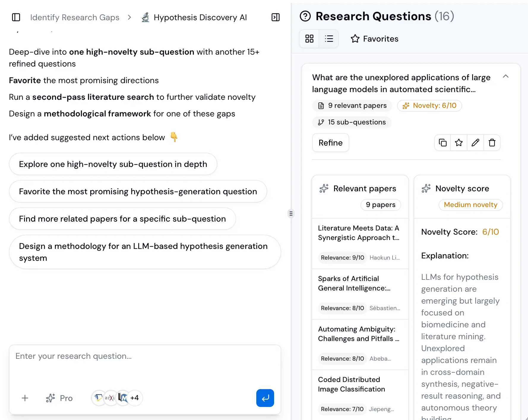Collapse the right panel with the sidebar icon
This screenshot has height=420, width=528.
[275, 17]
